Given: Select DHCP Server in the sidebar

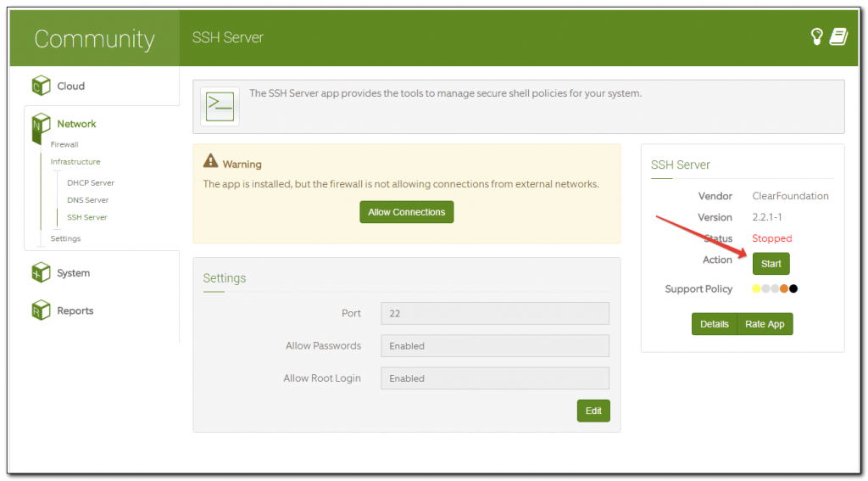Looking at the screenshot, I should click(91, 183).
